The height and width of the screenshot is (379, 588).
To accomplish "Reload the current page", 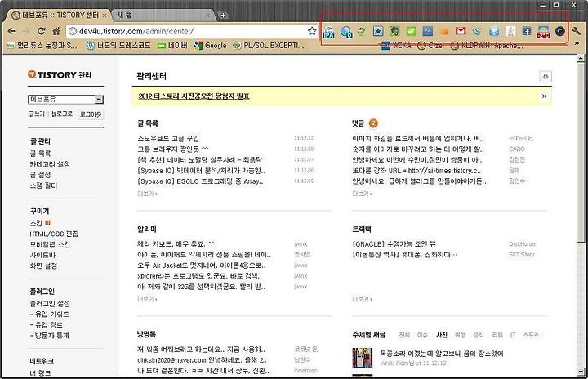I will [x=42, y=31].
